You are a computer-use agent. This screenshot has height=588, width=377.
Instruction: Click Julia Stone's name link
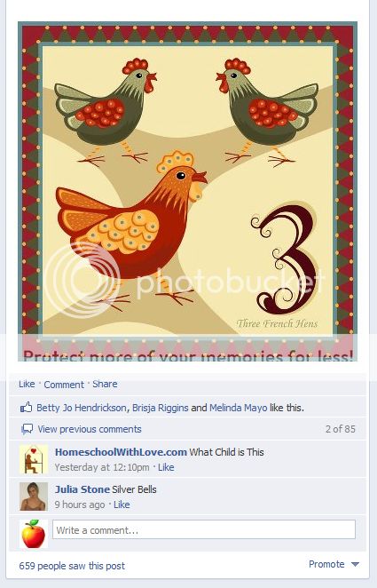[x=82, y=489]
